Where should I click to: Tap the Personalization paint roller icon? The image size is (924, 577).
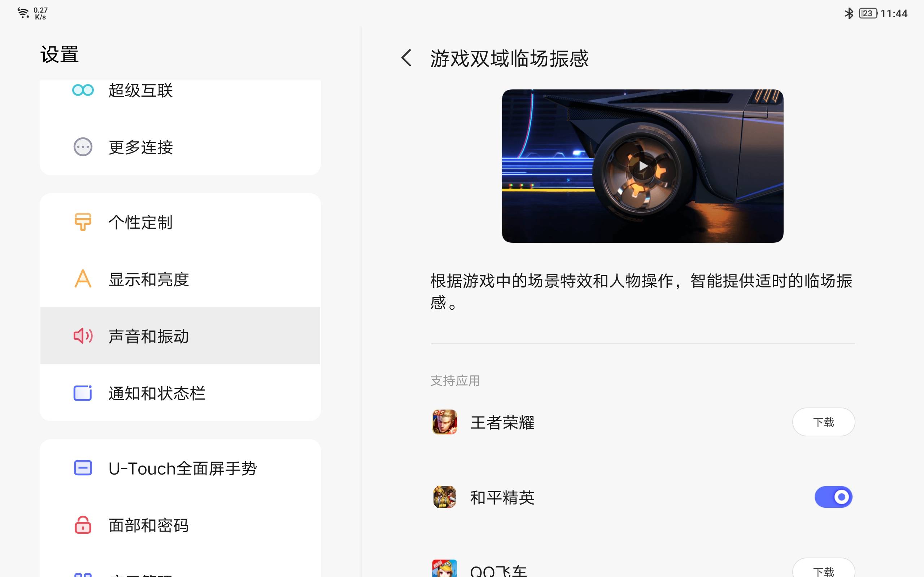pos(83,222)
